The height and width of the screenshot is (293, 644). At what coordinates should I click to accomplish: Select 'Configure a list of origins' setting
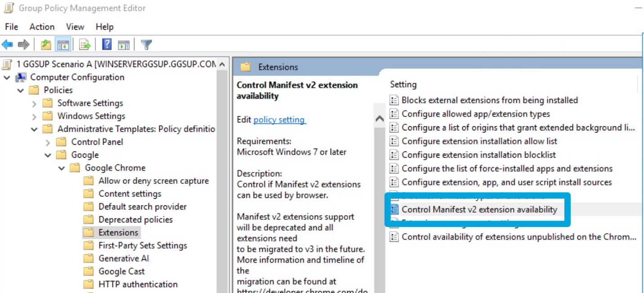518,128
